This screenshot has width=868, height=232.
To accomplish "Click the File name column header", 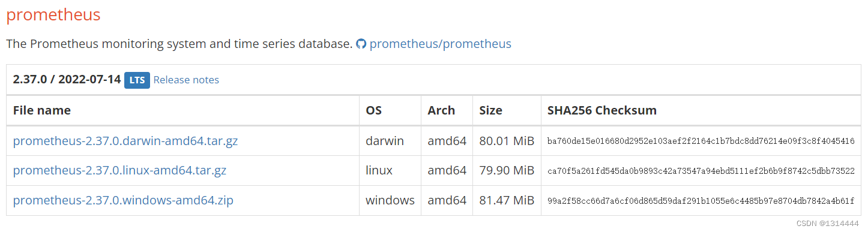I will 42,110.
